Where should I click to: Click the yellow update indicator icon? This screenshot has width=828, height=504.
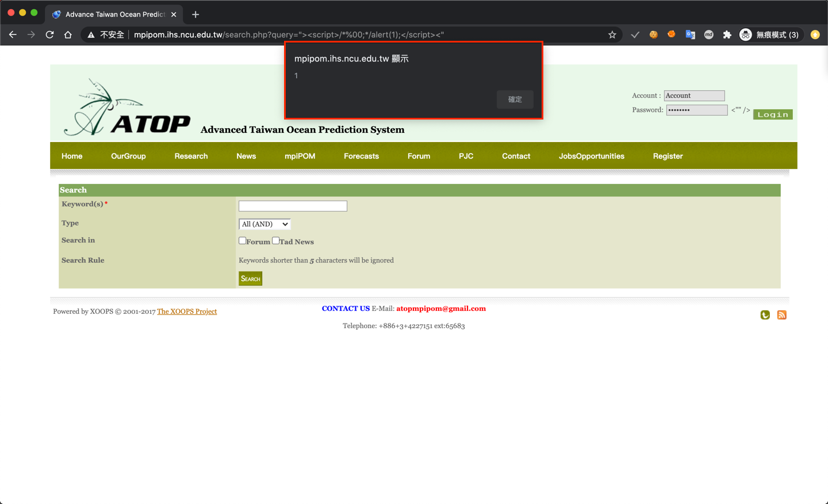[x=815, y=34]
